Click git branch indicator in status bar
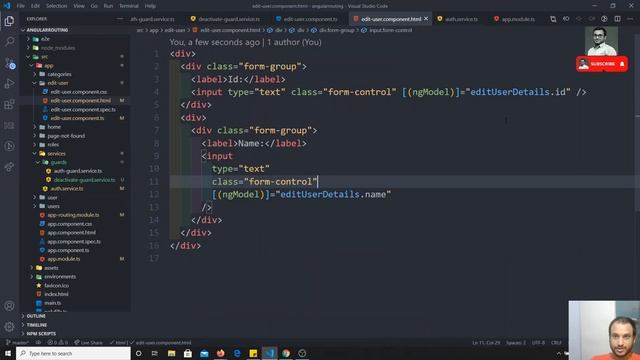This screenshot has height=360, width=640. (x=17, y=342)
